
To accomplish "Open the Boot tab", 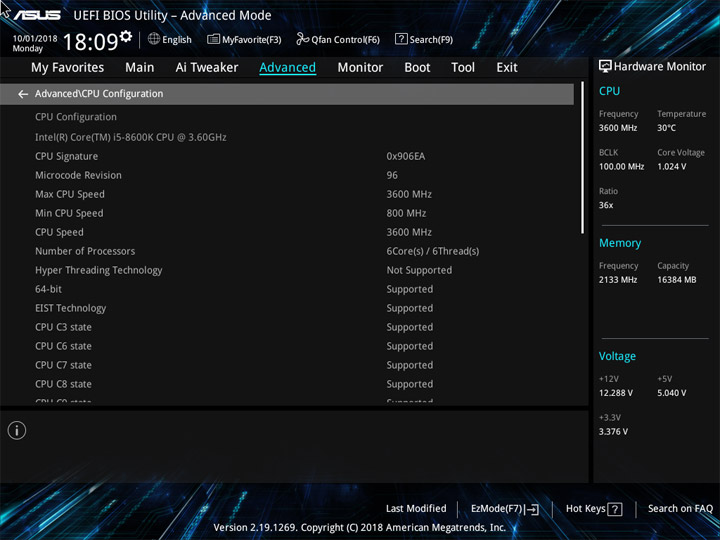I will point(417,68).
